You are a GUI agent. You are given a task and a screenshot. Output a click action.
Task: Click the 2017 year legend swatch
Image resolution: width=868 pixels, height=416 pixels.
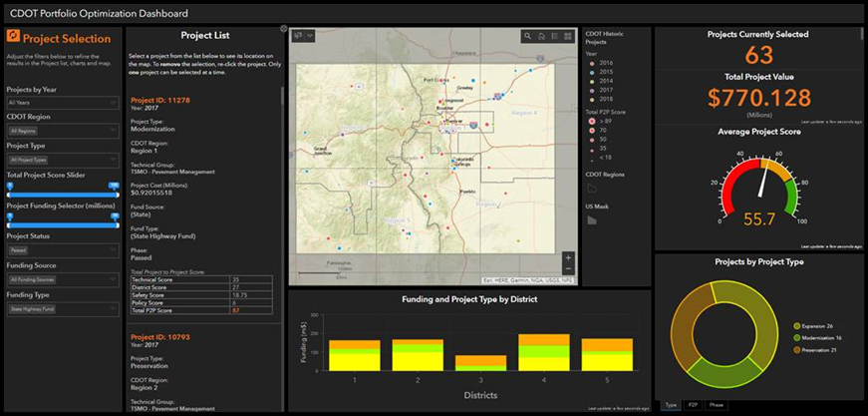tap(591, 89)
